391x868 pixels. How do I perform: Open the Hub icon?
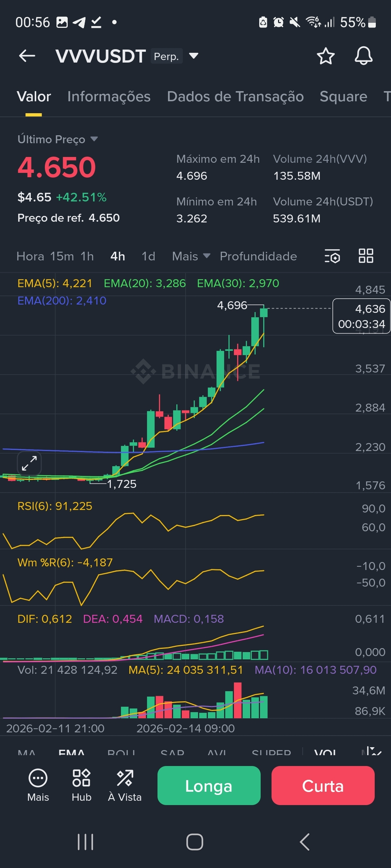pos(81,785)
